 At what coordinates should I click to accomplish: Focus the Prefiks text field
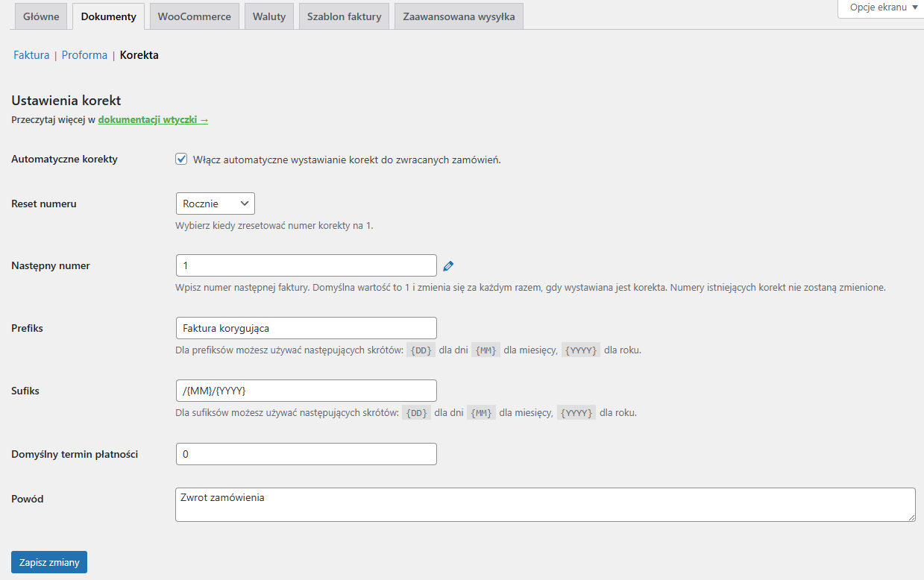click(x=306, y=328)
